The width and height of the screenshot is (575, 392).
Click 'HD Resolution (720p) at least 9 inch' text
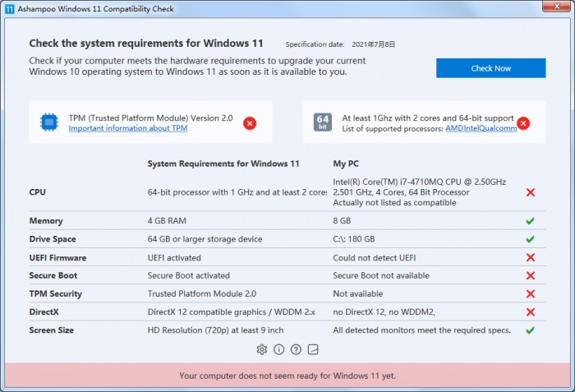point(215,330)
